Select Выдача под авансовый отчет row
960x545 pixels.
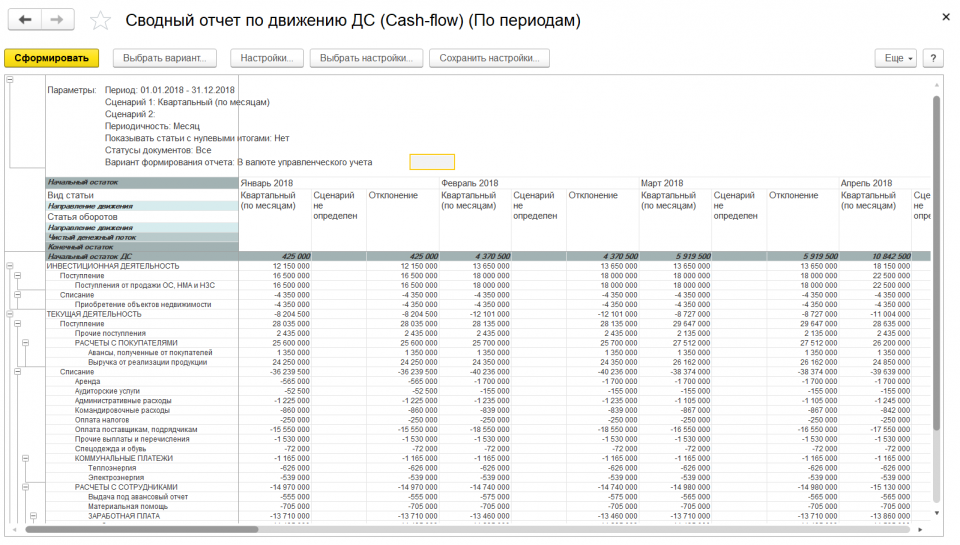[x=138, y=497]
